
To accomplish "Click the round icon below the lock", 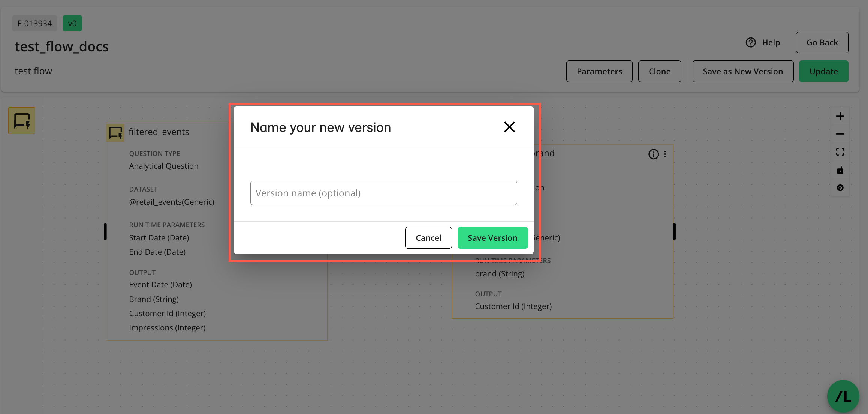I will (840, 188).
